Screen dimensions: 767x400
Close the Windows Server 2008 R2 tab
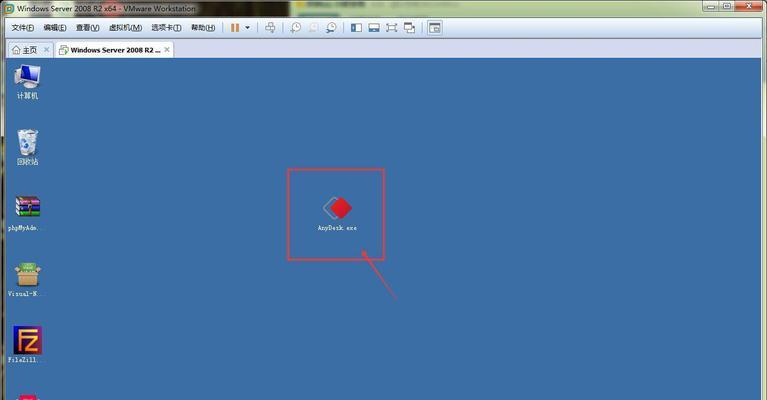click(167, 49)
